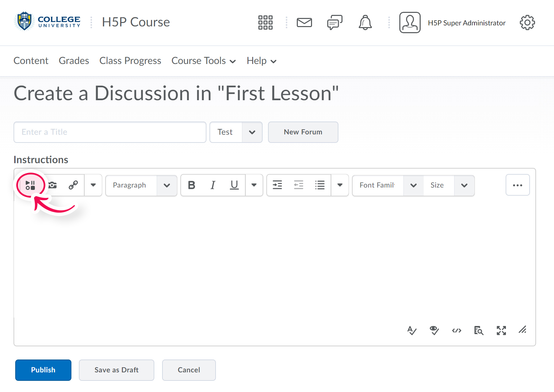Click the Insert Quicklink chain icon
This screenshot has height=392, width=554.
73,185
